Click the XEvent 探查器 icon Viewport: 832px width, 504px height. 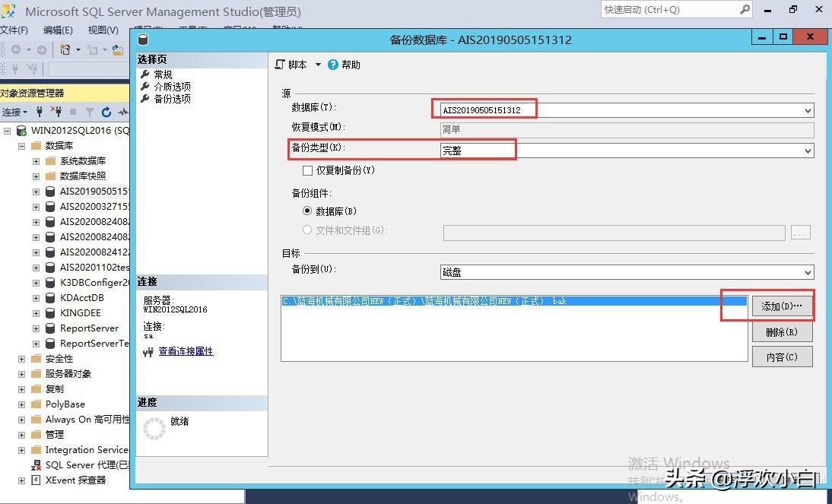(36, 480)
